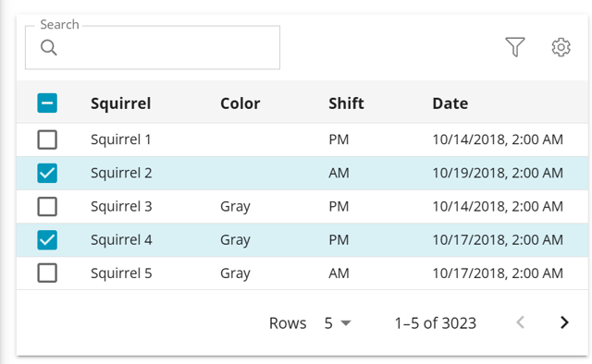This screenshot has height=364, width=592.
Task: Check the Squirrel 3 row checkbox
Action: (x=47, y=206)
